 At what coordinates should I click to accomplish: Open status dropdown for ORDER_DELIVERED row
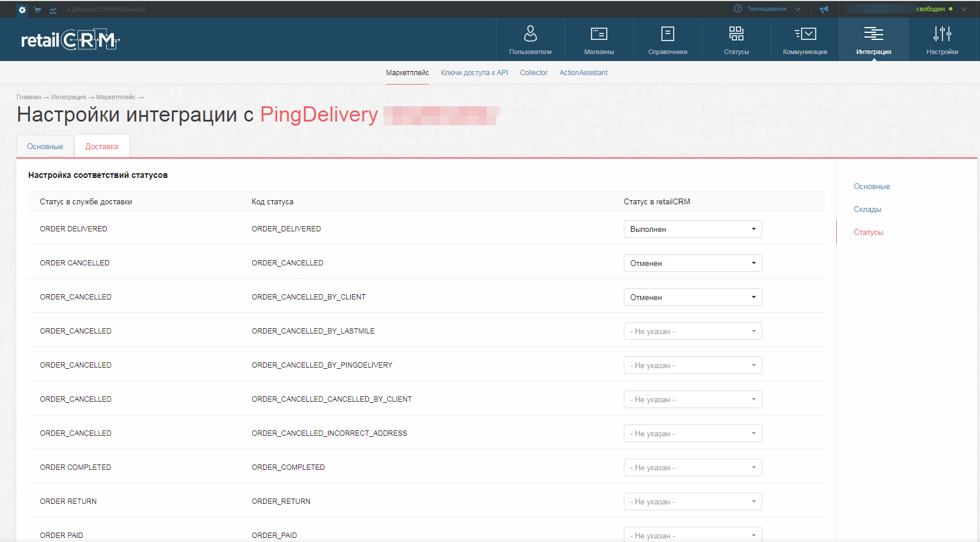tap(692, 229)
